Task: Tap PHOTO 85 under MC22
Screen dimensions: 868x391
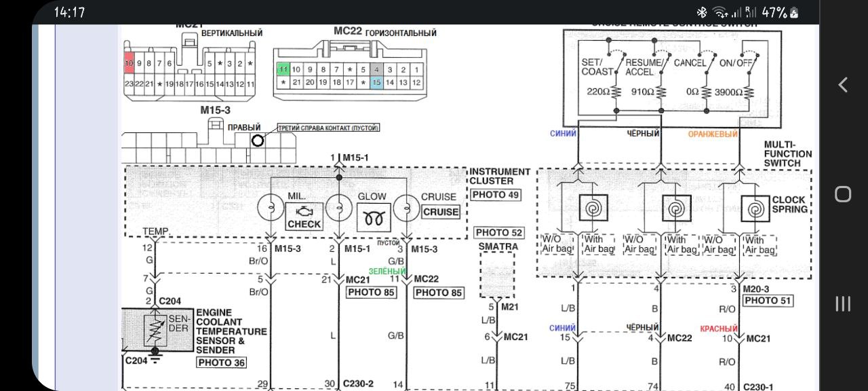Action: [x=439, y=293]
